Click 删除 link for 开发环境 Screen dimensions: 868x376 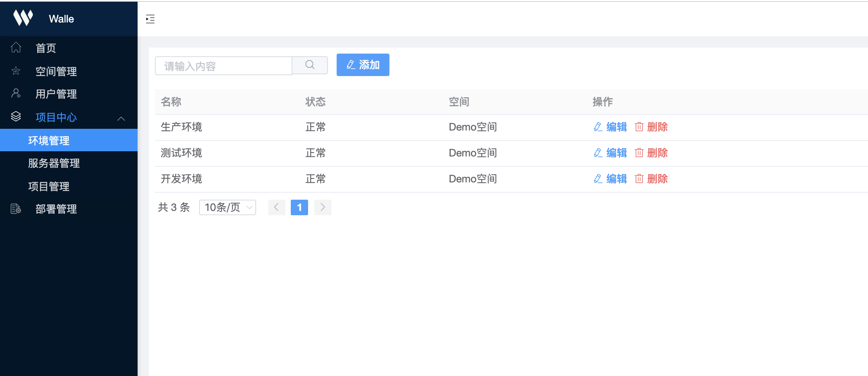click(657, 179)
